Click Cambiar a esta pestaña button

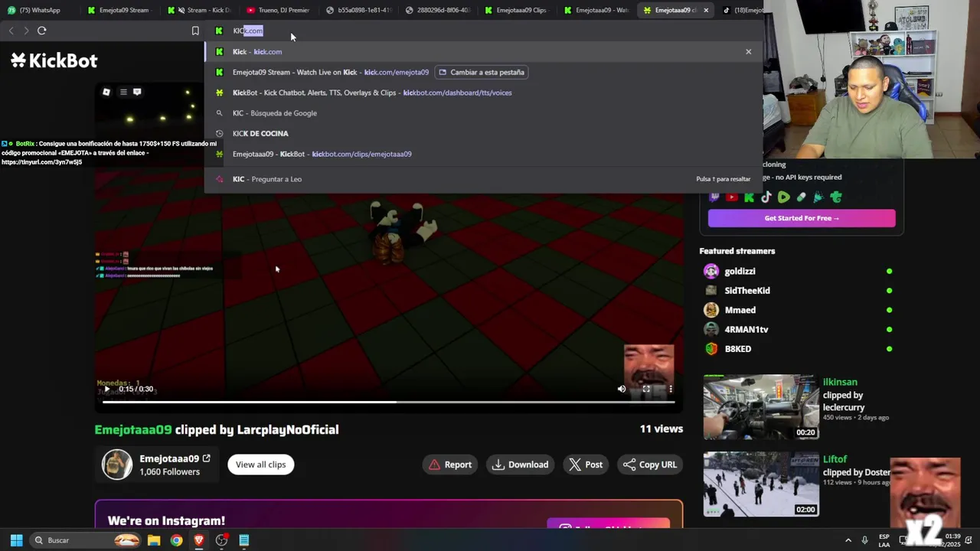coord(482,72)
